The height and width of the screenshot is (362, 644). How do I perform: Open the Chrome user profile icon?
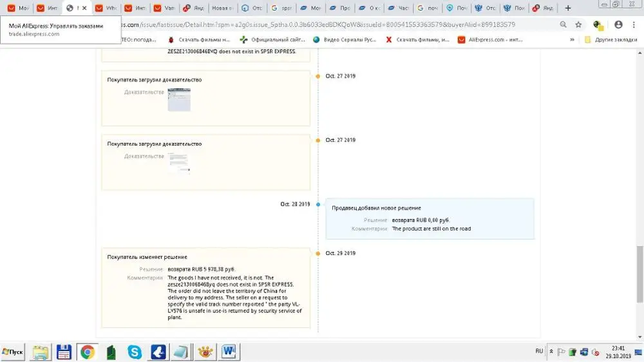(x=618, y=24)
